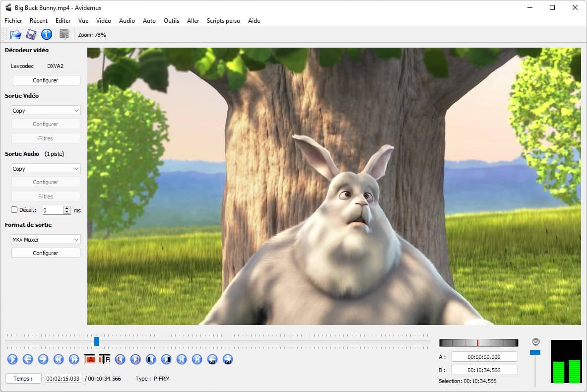Click the "Selection: 00:10:34.566" text

(x=467, y=381)
